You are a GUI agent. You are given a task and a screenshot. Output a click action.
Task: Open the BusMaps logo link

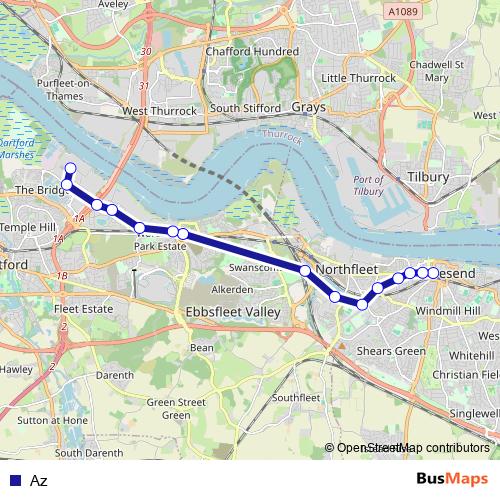452,479
